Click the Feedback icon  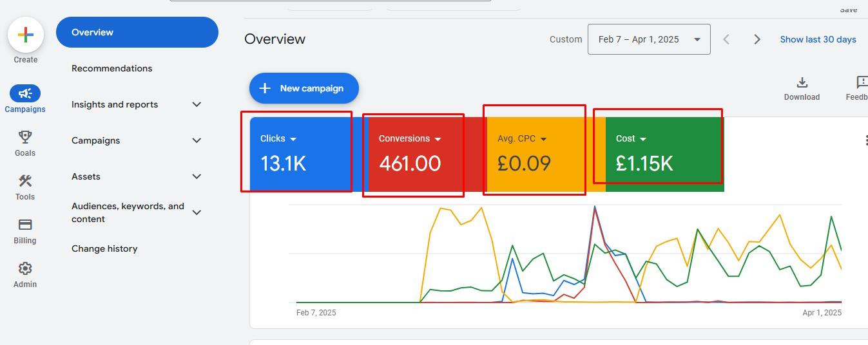[x=862, y=83]
